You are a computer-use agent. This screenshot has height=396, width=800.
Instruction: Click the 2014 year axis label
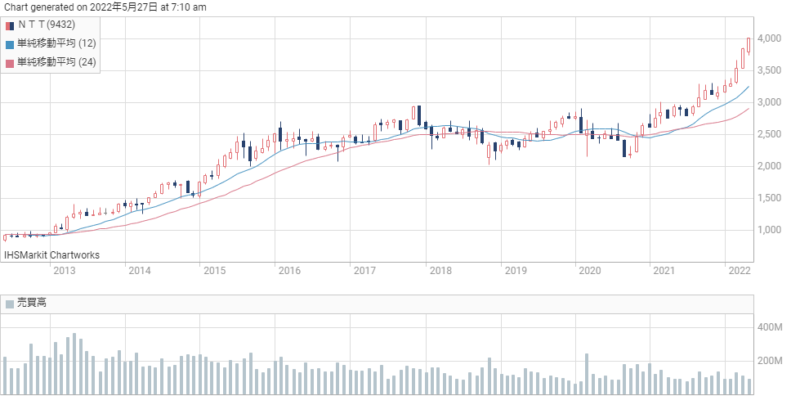point(139,271)
